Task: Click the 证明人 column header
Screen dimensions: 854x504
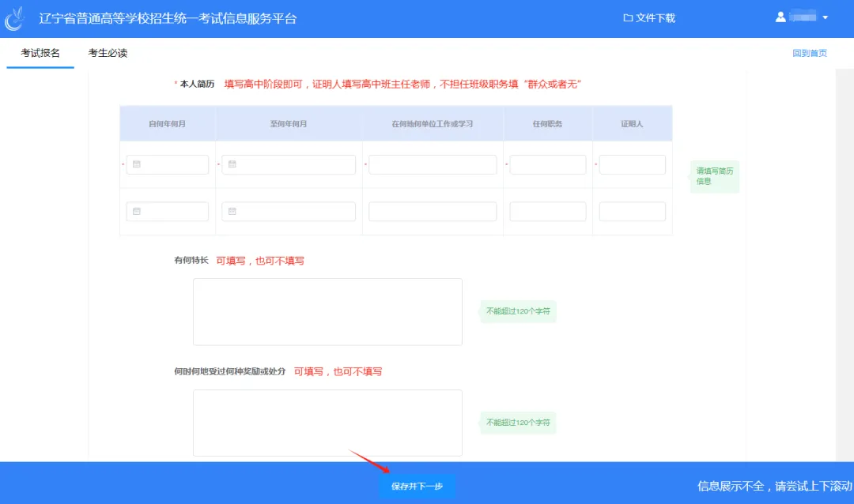Action: tap(633, 123)
